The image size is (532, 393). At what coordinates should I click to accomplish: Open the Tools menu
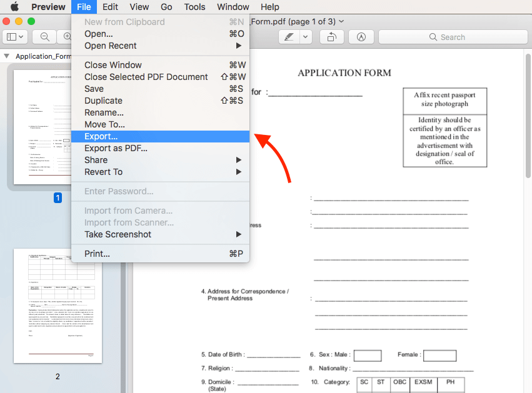pyautogui.click(x=195, y=7)
